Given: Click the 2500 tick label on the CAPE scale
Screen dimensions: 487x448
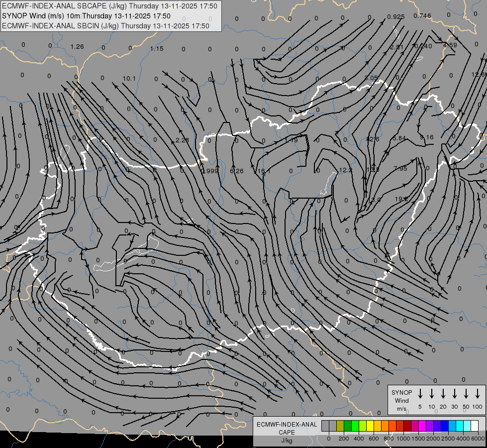Looking at the screenshot, I should click(x=448, y=439).
